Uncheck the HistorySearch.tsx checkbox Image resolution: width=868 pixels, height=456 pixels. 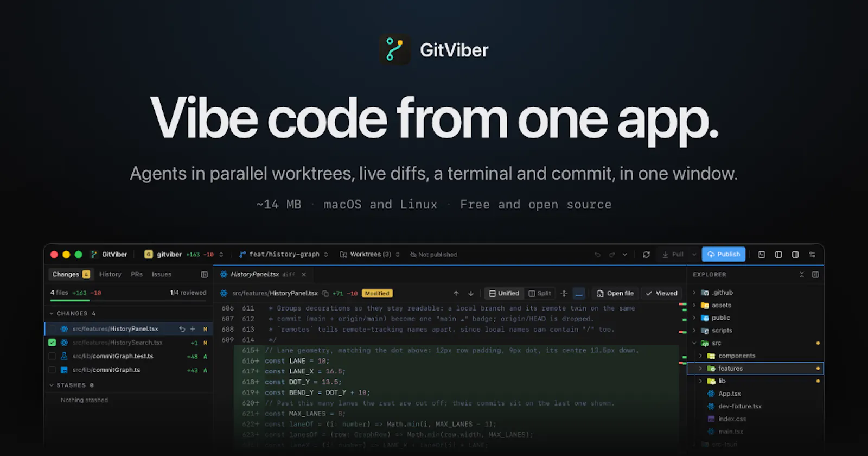click(52, 343)
